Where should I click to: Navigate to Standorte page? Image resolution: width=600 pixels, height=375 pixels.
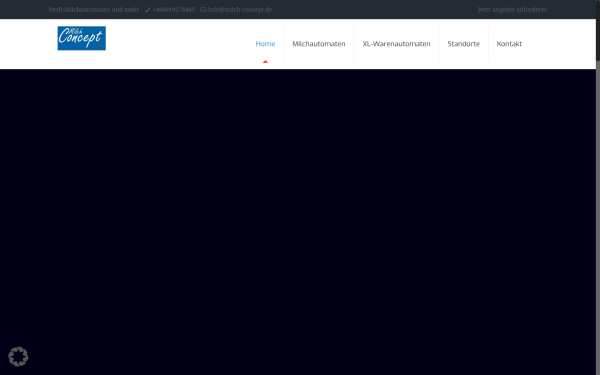tap(463, 44)
